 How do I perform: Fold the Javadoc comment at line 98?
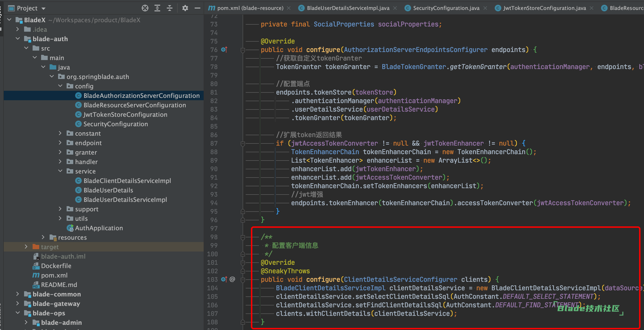click(242, 237)
